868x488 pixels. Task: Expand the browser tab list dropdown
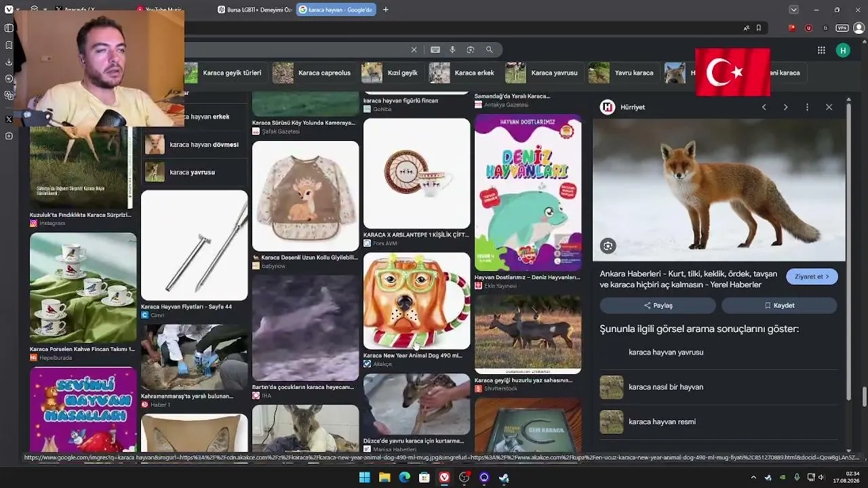point(793,9)
